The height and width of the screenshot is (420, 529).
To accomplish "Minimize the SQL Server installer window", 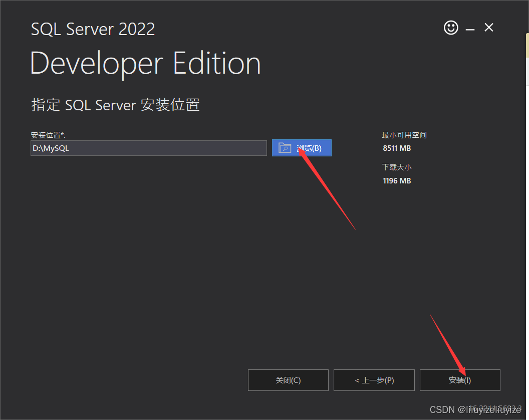I will [470, 30].
